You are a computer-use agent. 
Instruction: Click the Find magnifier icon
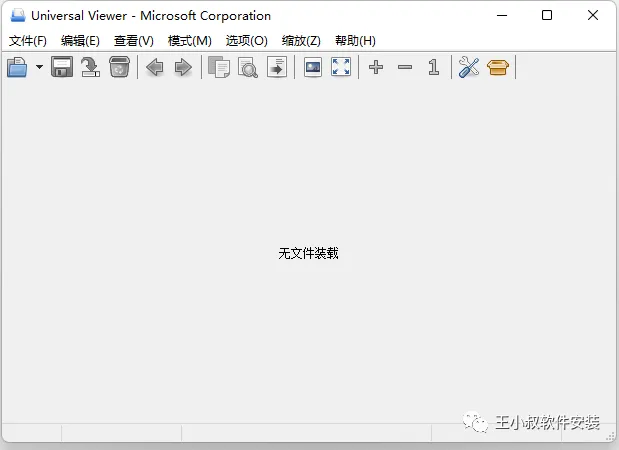click(x=248, y=68)
